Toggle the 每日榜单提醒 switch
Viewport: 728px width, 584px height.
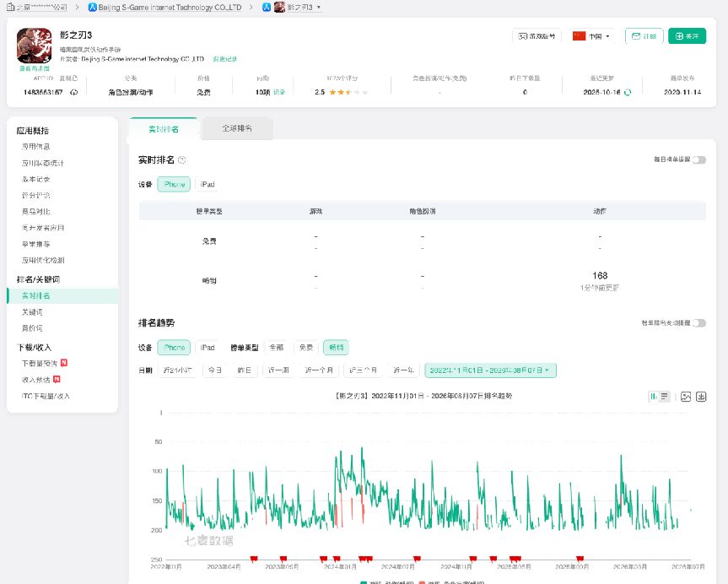[699, 160]
